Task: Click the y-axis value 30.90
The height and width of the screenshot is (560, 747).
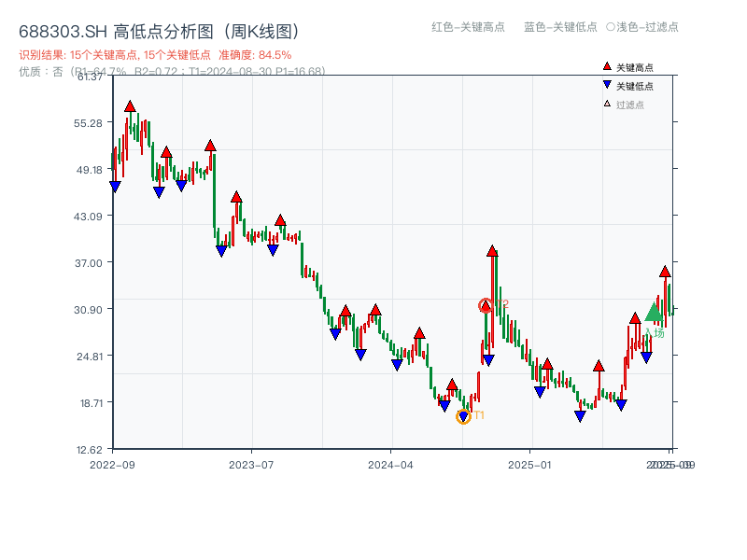Action: coord(88,310)
